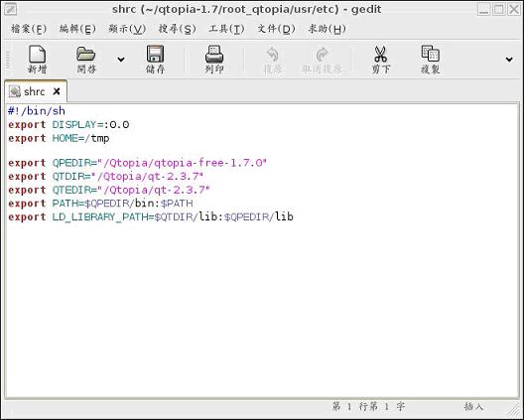Open the File (檔案) menu

(x=29, y=29)
